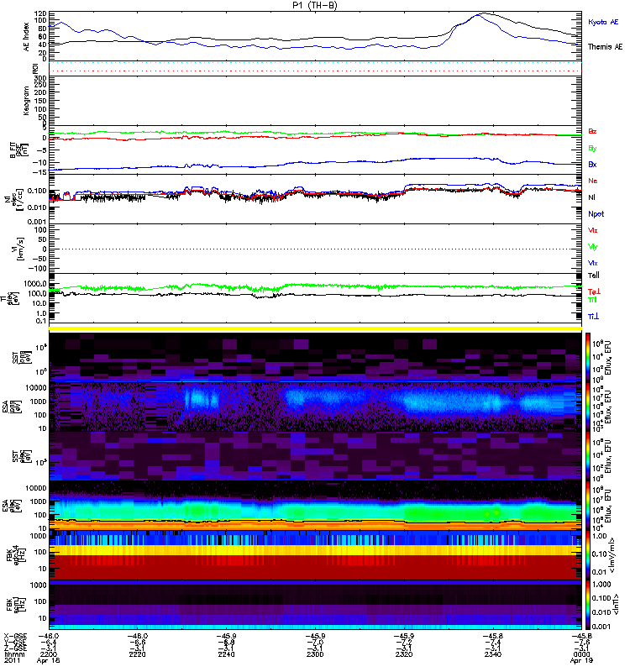Click the '<|mV/m|>' color bar unit label

(613, 556)
